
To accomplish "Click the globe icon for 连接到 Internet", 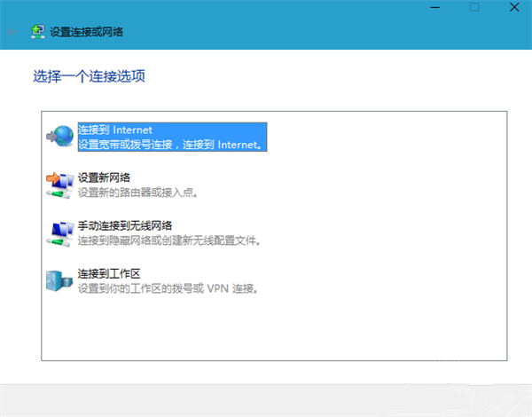I will [59, 137].
